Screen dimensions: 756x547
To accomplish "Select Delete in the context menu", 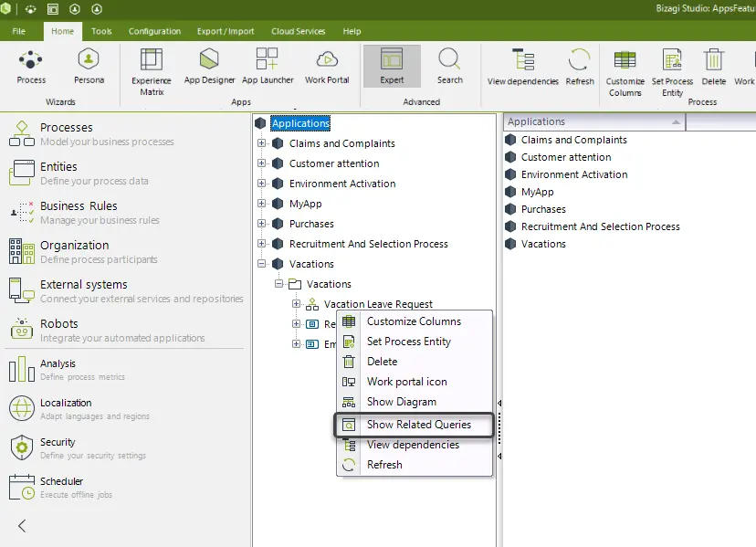I will pos(415,362).
